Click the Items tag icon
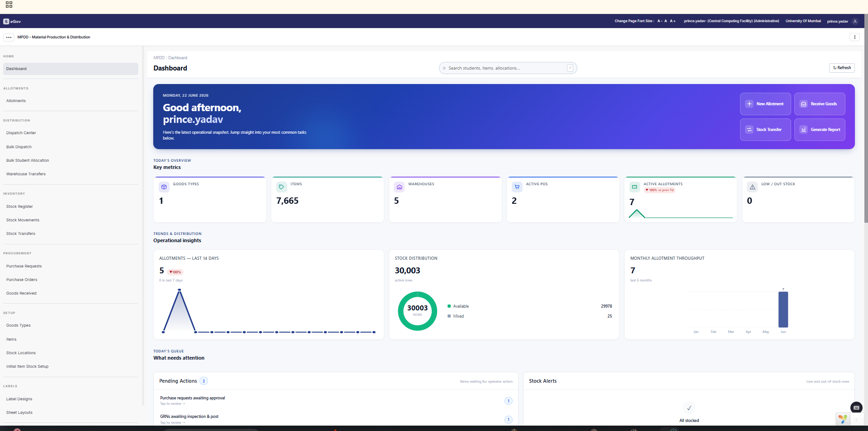This screenshot has width=868, height=431. coord(282,187)
